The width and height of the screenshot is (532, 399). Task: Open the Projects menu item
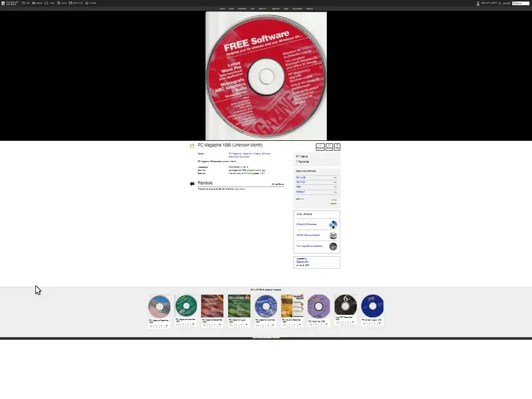[x=242, y=9]
